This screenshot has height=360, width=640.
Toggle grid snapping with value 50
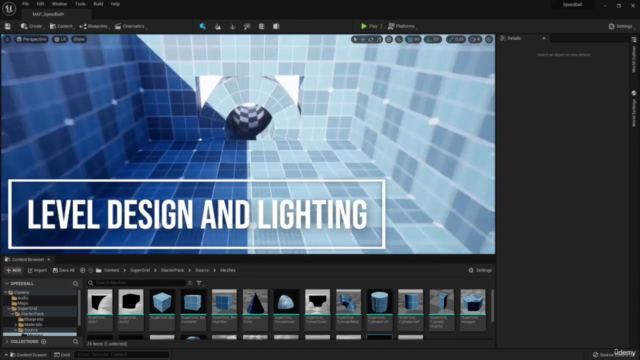[x=414, y=40]
